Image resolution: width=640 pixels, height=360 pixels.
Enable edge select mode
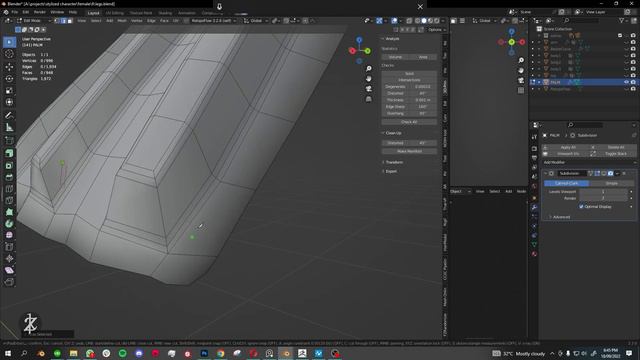click(x=63, y=20)
